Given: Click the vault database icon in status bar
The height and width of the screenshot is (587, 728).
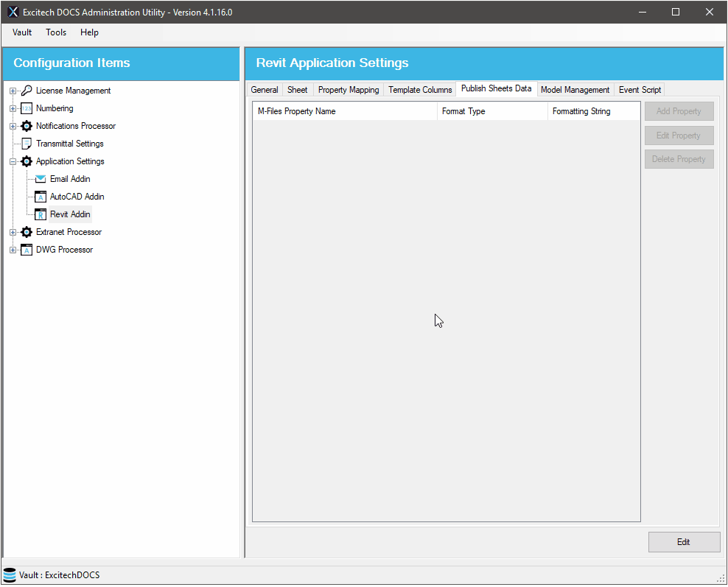Looking at the screenshot, I should [10, 574].
